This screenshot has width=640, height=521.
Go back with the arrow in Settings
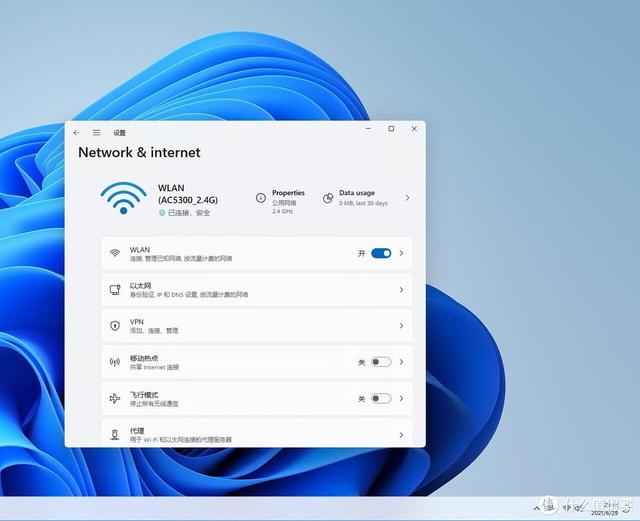(76, 133)
